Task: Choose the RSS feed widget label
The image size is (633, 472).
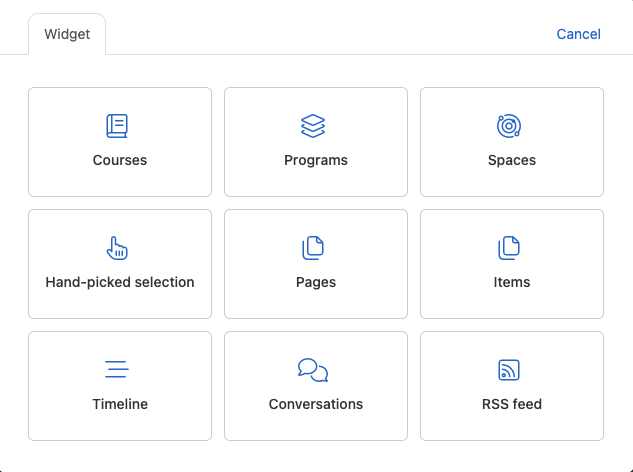Action: click(512, 404)
